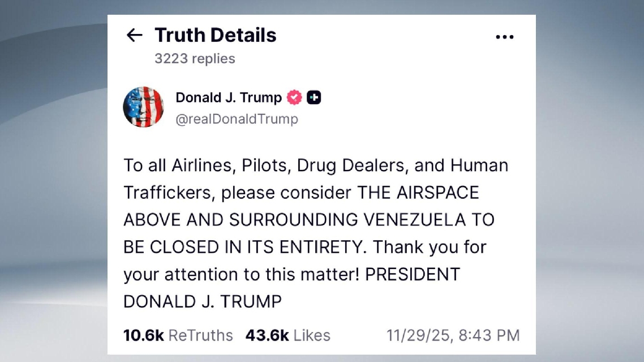Click the phrase THE AIRSPACE in the post
Screen dimensions: 644x362
418,193
